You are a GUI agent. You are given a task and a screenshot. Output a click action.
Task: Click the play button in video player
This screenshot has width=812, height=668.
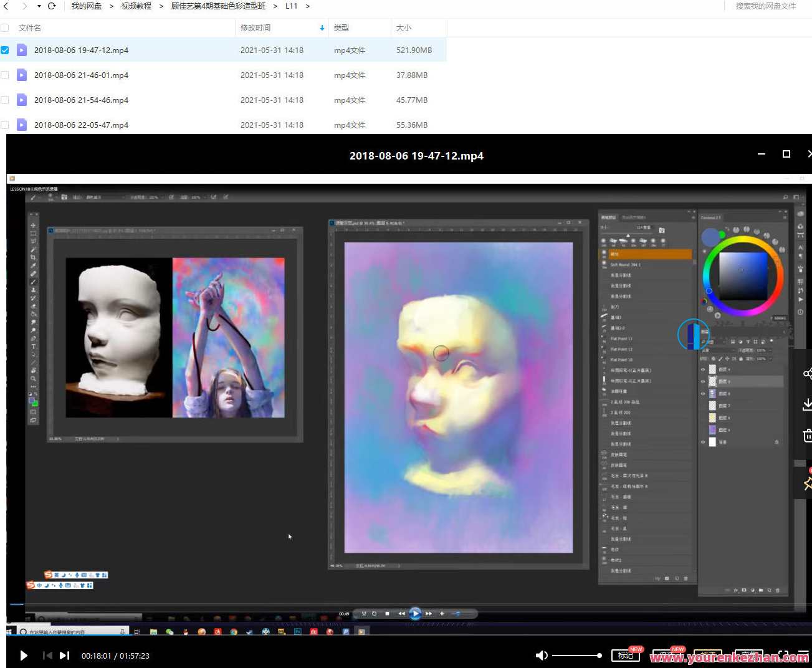24,656
